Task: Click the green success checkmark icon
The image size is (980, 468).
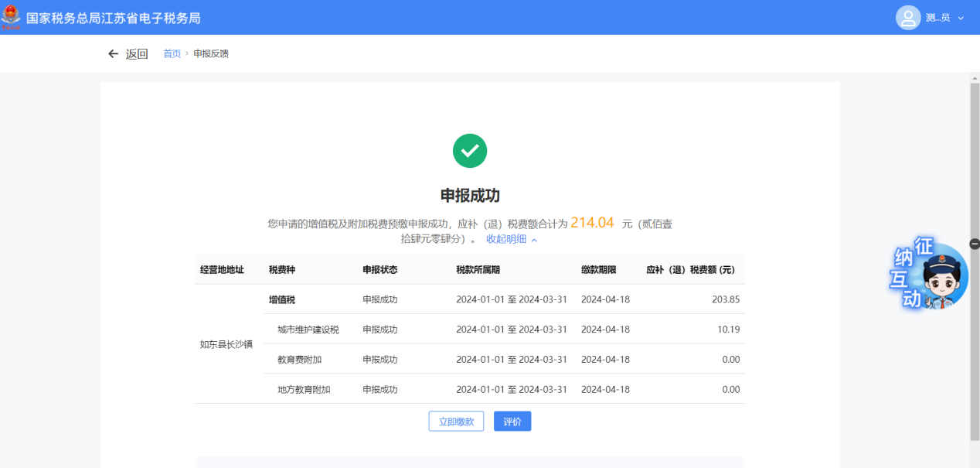Action: pyautogui.click(x=470, y=151)
